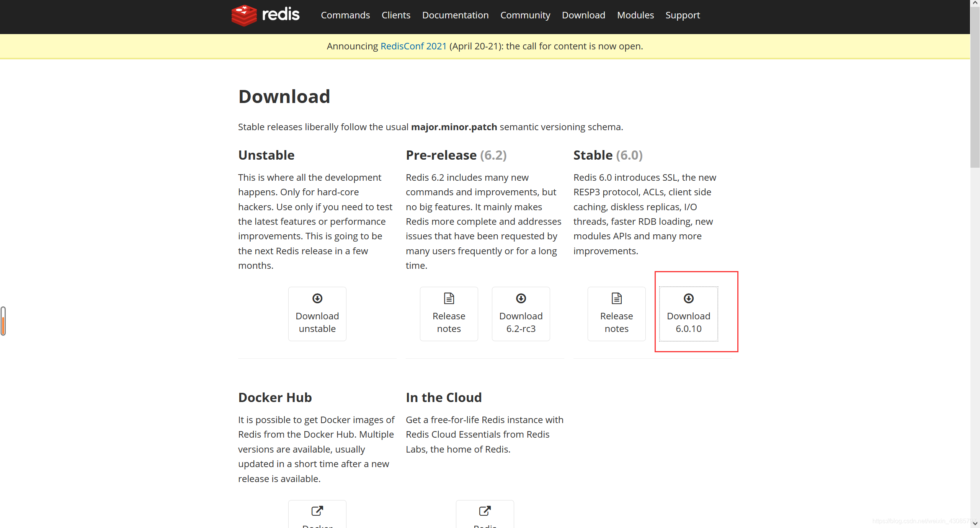Open the Documentation menu item

(455, 15)
